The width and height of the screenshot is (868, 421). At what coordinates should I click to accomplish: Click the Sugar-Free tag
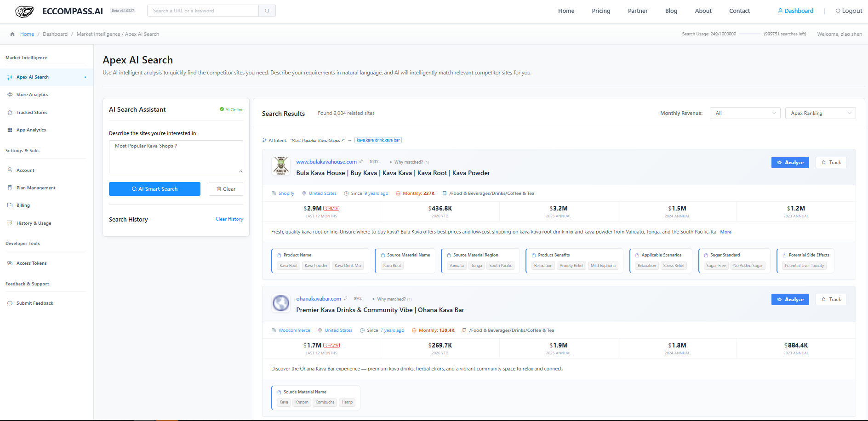click(x=716, y=266)
